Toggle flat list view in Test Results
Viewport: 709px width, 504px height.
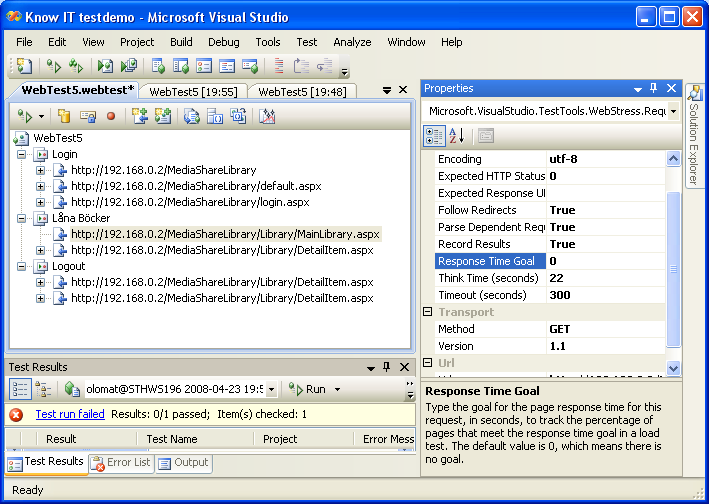20,389
